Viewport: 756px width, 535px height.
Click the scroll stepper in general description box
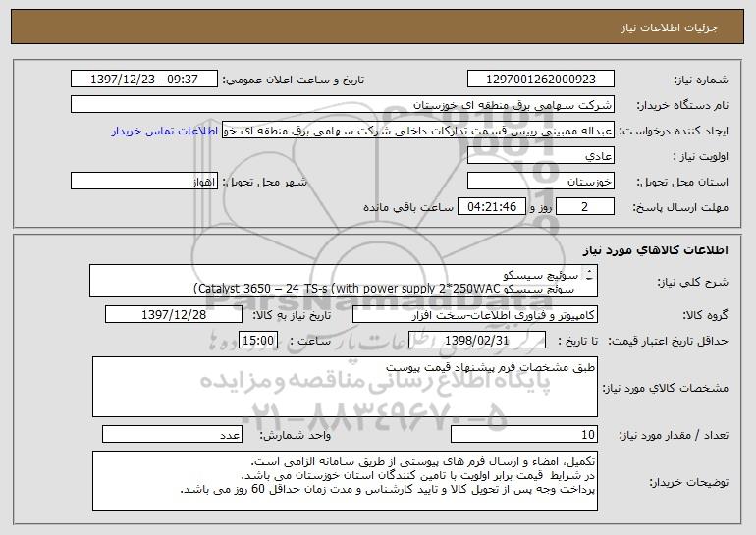590,275
